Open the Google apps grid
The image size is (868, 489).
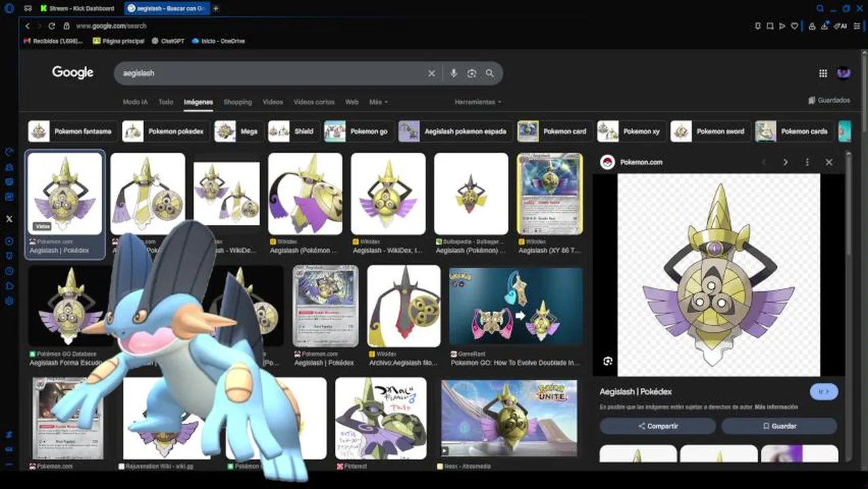coord(822,73)
